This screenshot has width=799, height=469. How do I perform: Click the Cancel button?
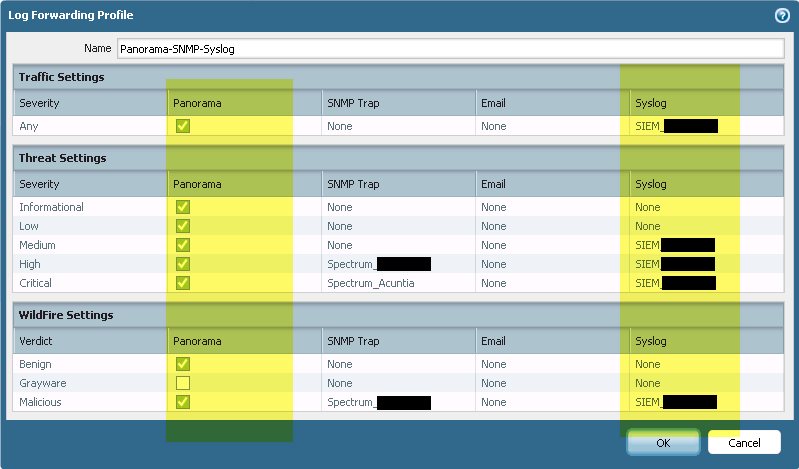click(744, 442)
